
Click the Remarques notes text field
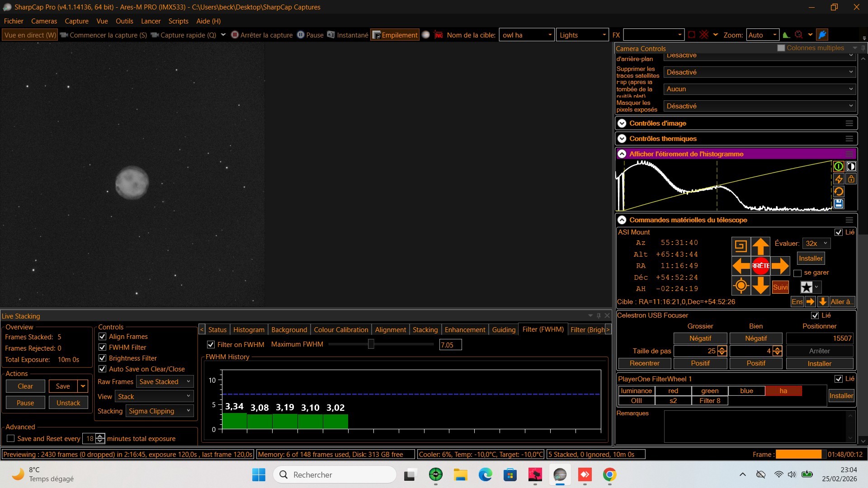(x=759, y=426)
